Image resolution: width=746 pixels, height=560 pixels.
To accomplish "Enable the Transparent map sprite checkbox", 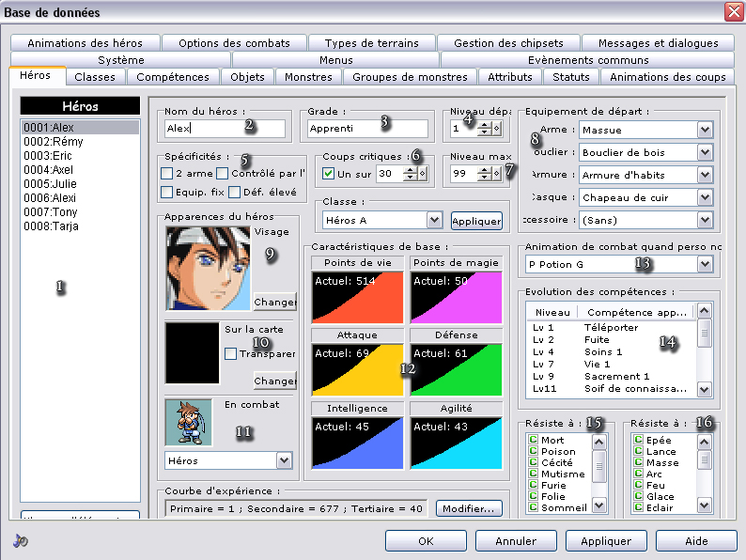I will pyautogui.click(x=230, y=353).
